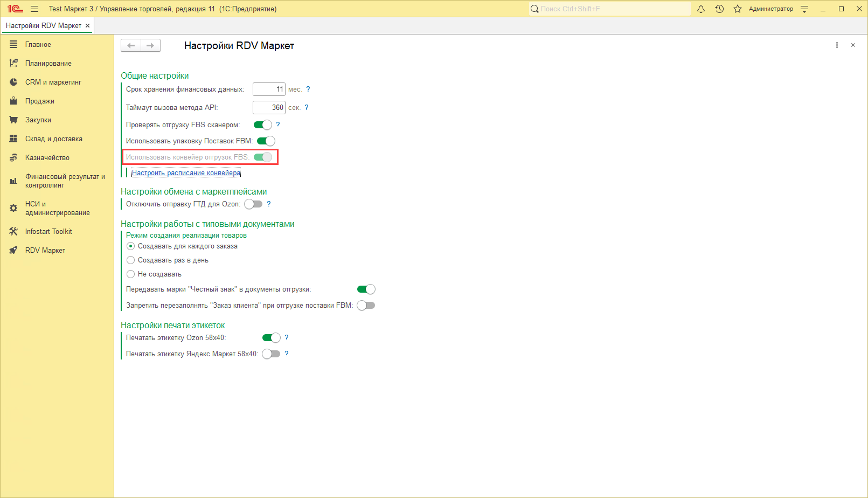This screenshot has width=868, height=498.
Task: Open history clock icon
Action: [719, 9]
